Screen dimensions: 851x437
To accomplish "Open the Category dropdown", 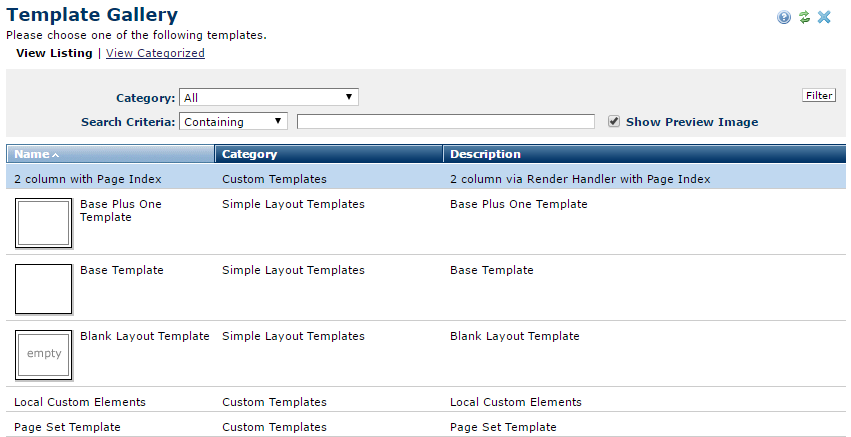I will tap(268, 97).
